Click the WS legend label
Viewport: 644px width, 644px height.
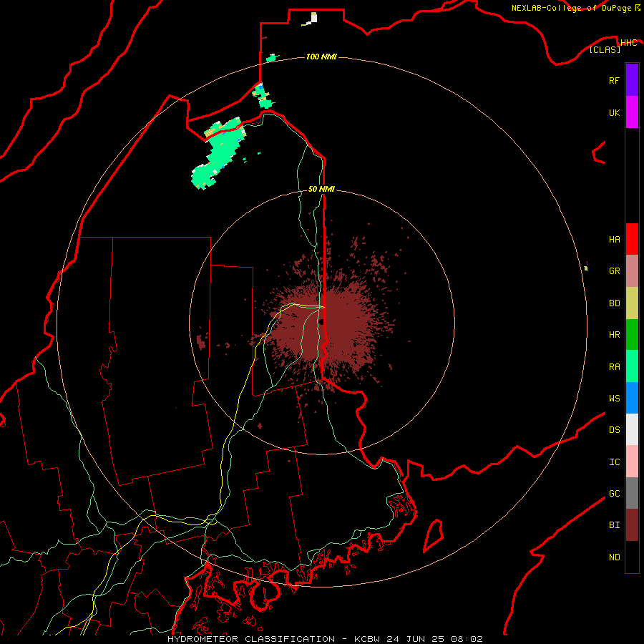point(614,398)
